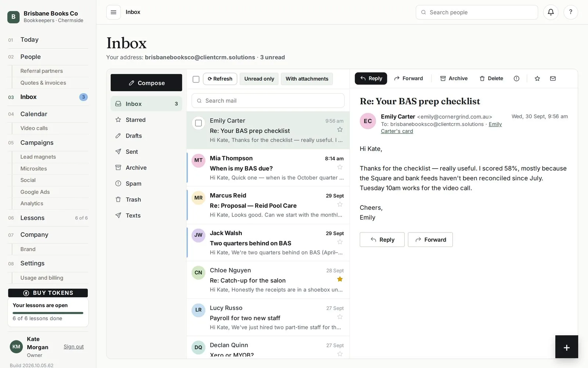This screenshot has height=368, width=588.
Task: Archive the open message
Action: 454,78
